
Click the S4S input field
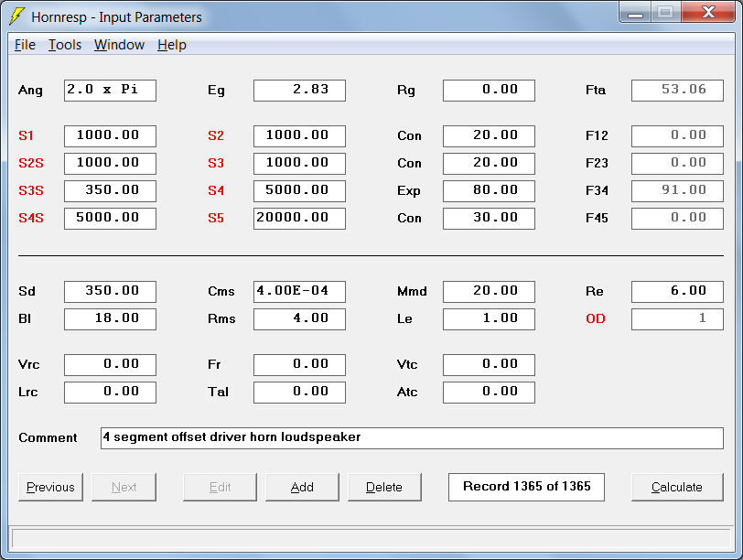coord(110,219)
